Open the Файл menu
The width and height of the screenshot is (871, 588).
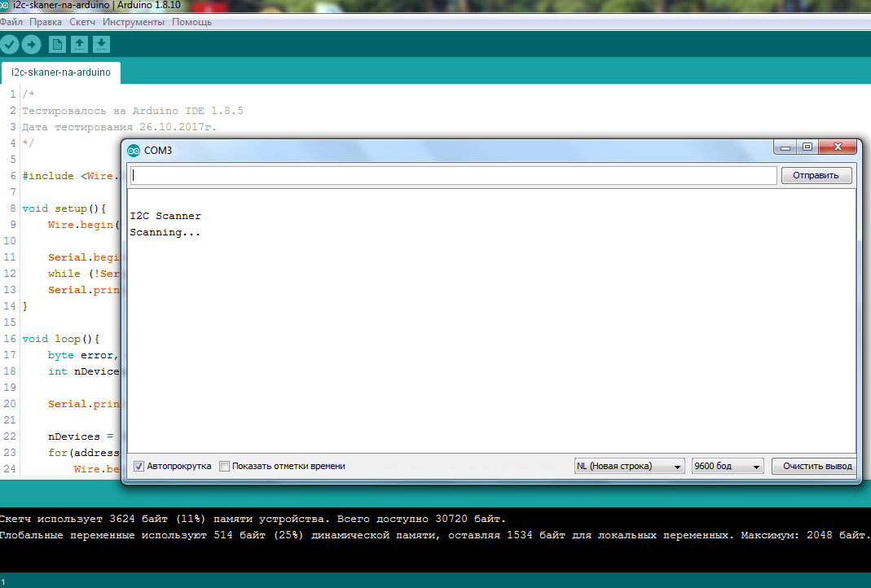11,22
